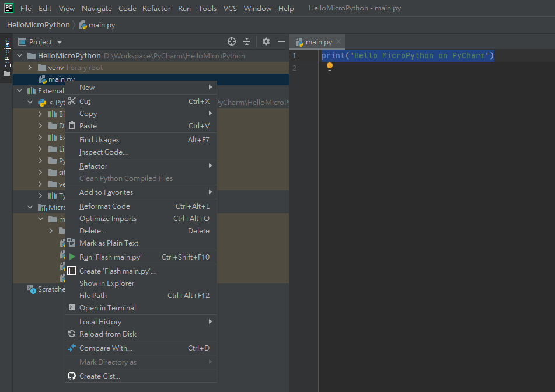The width and height of the screenshot is (555, 392).
Task: Collapse the External Libraries node
Action: click(20, 90)
